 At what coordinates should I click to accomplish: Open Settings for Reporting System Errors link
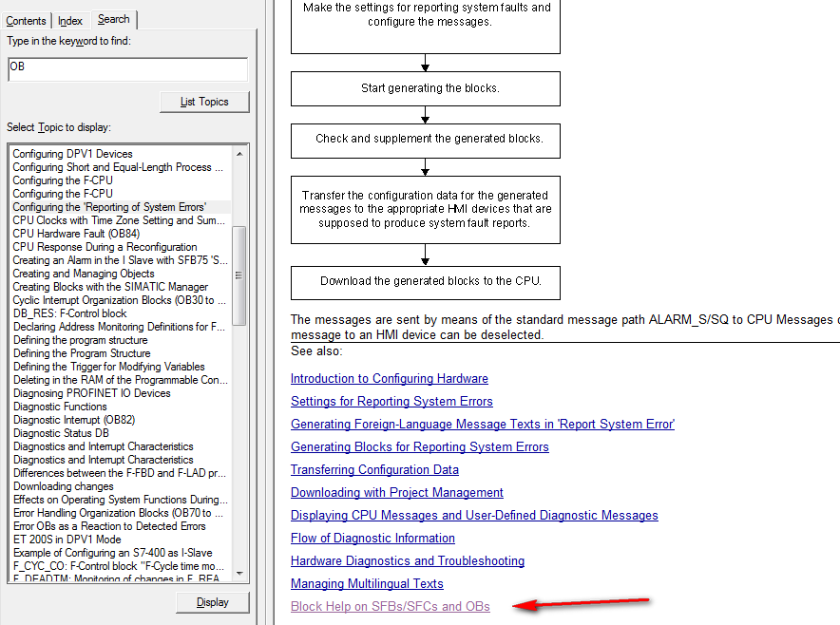click(x=391, y=401)
